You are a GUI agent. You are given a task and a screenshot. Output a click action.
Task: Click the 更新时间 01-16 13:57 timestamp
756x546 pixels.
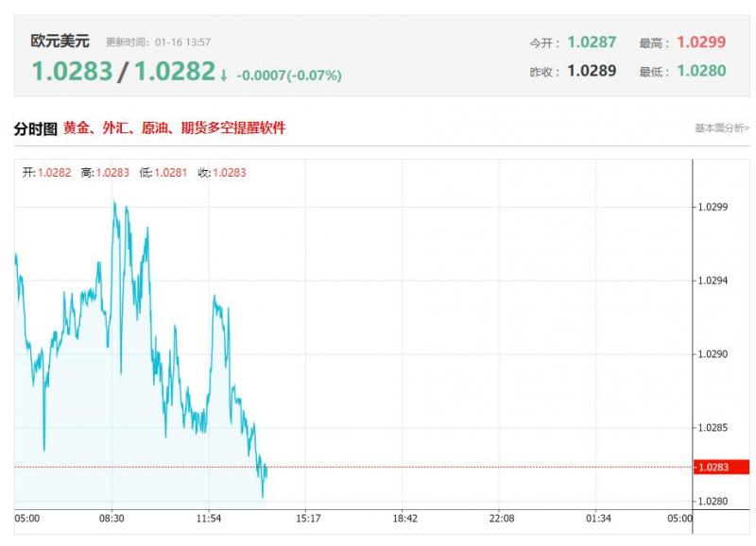pyautogui.click(x=158, y=43)
